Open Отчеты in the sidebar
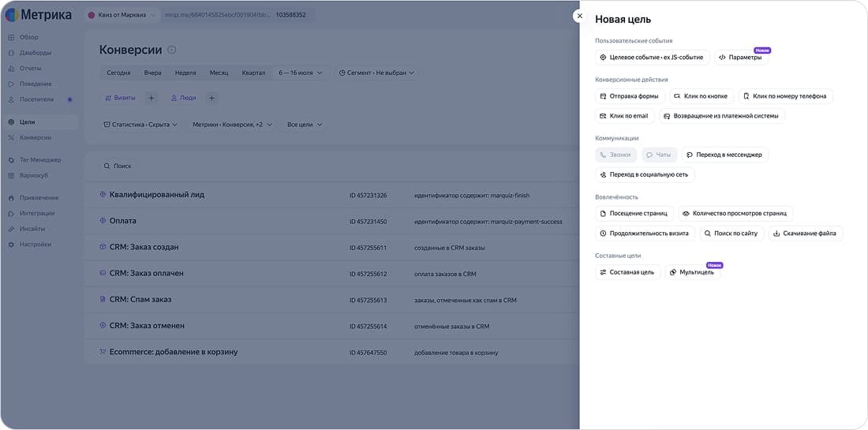The image size is (868, 430). [x=31, y=68]
